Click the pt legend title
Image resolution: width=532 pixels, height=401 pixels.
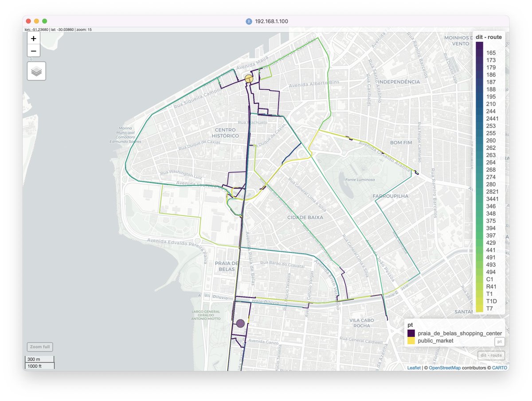411,325
